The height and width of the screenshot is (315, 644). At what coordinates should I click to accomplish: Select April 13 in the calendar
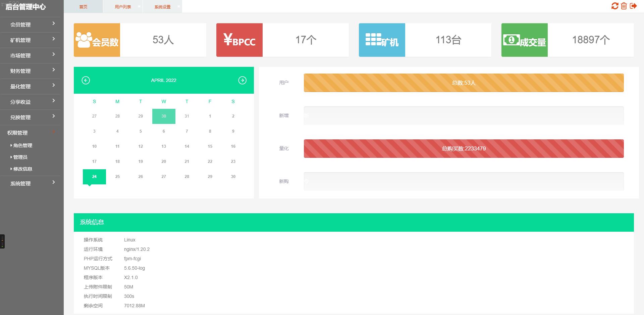(x=164, y=146)
